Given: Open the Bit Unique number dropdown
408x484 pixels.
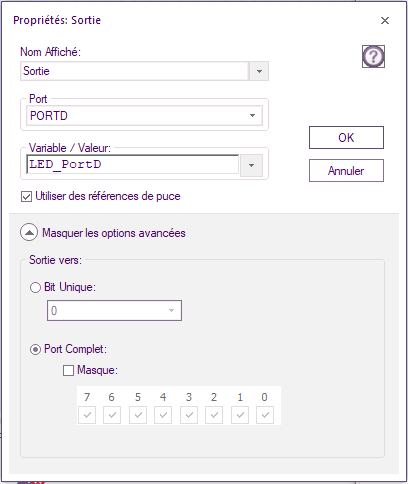Looking at the screenshot, I should coord(114,311).
